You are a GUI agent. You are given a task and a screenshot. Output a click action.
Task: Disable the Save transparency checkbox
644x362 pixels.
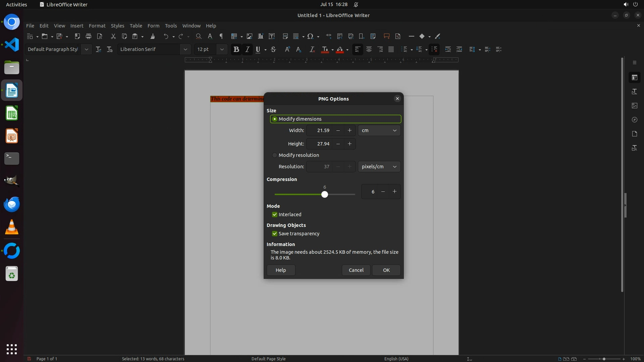275,234
